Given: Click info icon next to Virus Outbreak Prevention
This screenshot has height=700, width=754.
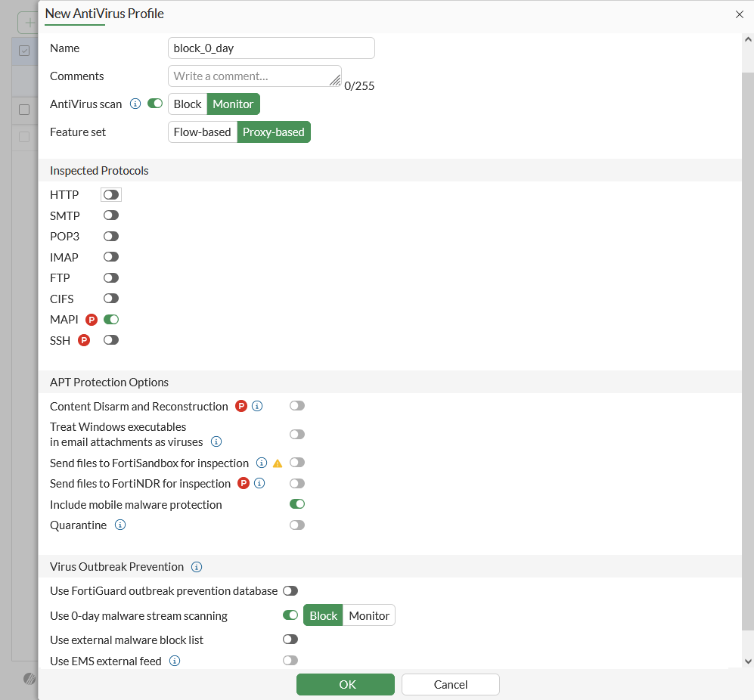Looking at the screenshot, I should click(x=197, y=566).
